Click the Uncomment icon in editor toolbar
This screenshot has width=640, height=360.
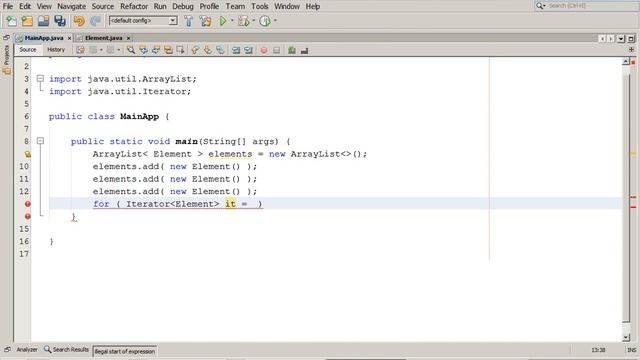coord(304,50)
